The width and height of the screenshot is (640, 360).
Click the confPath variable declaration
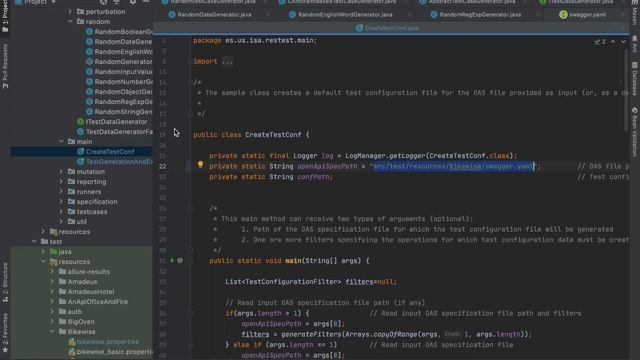[315, 177]
